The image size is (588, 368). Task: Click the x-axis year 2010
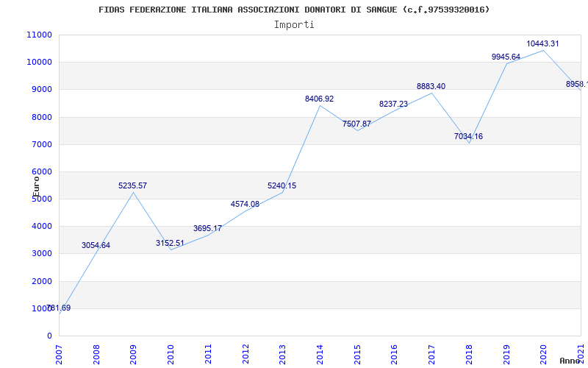tap(171, 355)
